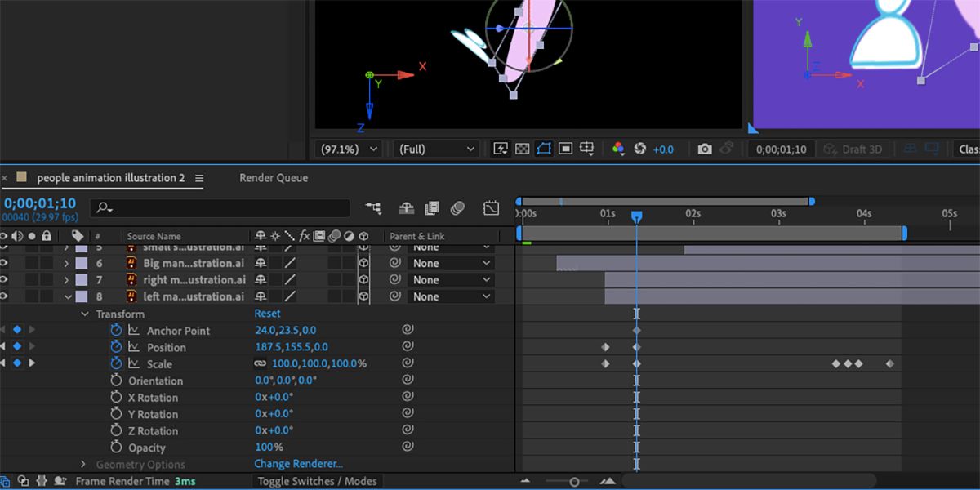Open the people animation illustration 2 panel menu
Image resolution: width=980 pixels, height=490 pixels.
pos(199,178)
